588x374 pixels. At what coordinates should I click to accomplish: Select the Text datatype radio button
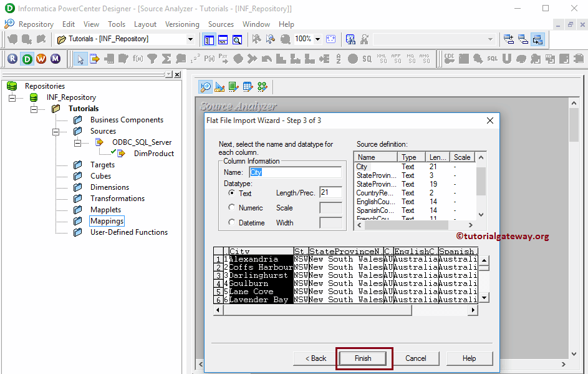click(232, 193)
